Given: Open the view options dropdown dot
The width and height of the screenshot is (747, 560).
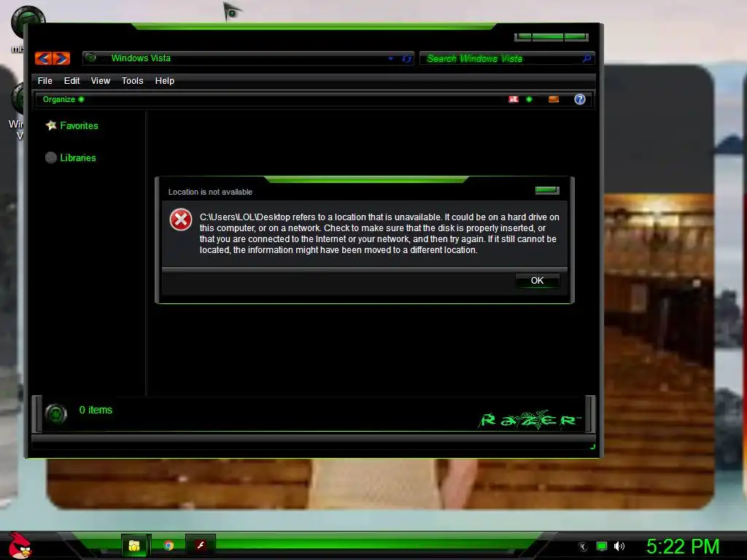Looking at the screenshot, I should [529, 99].
